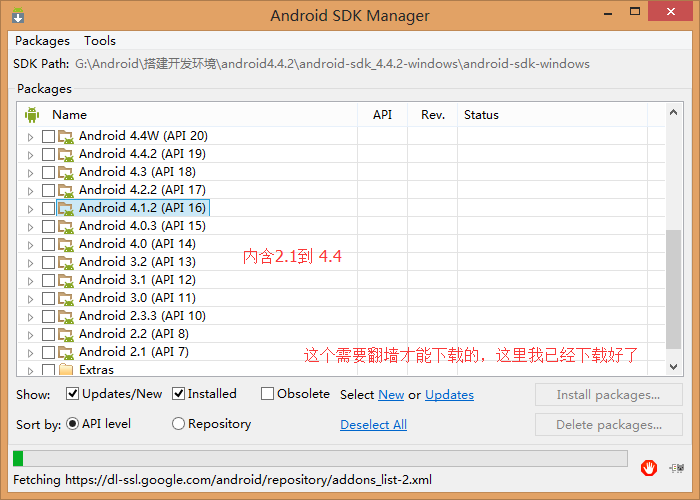The width and height of the screenshot is (700, 500).
Task: Click the Deselect All link
Action: tap(373, 425)
